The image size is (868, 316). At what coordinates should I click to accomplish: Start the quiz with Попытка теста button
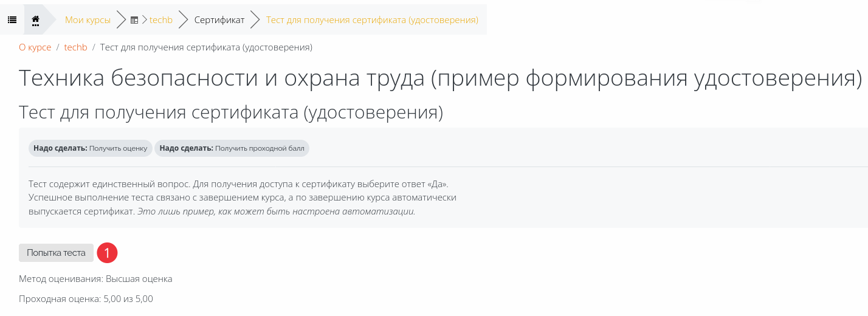[56, 253]
